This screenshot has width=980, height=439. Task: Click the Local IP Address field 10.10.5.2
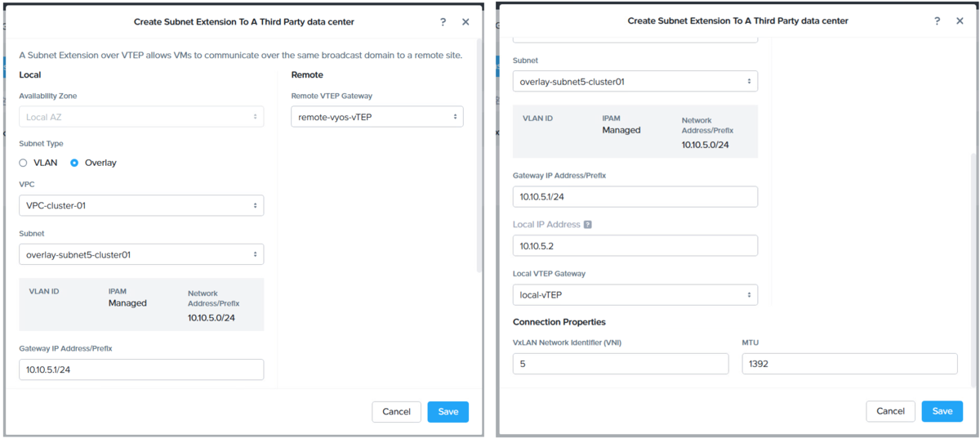(635, 245)
